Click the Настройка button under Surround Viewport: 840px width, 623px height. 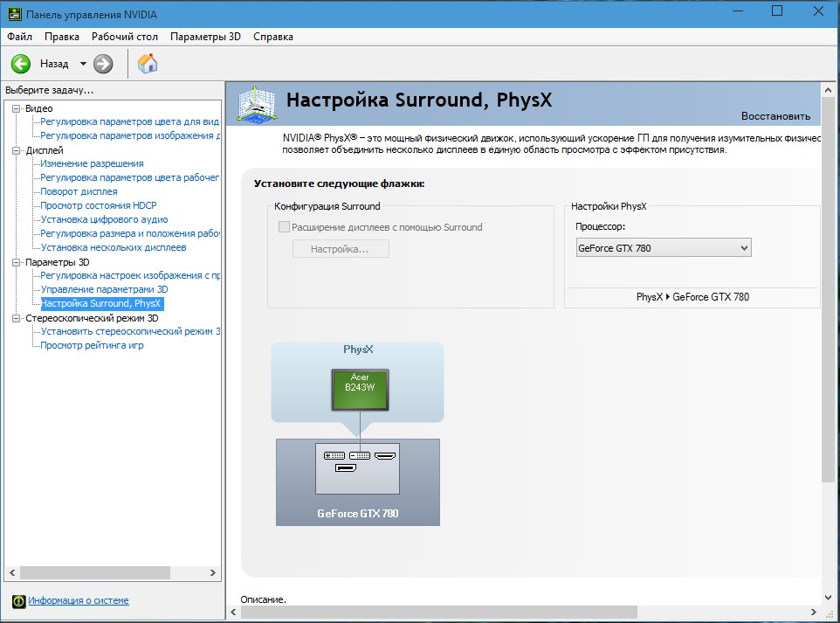tap(340, 249)
